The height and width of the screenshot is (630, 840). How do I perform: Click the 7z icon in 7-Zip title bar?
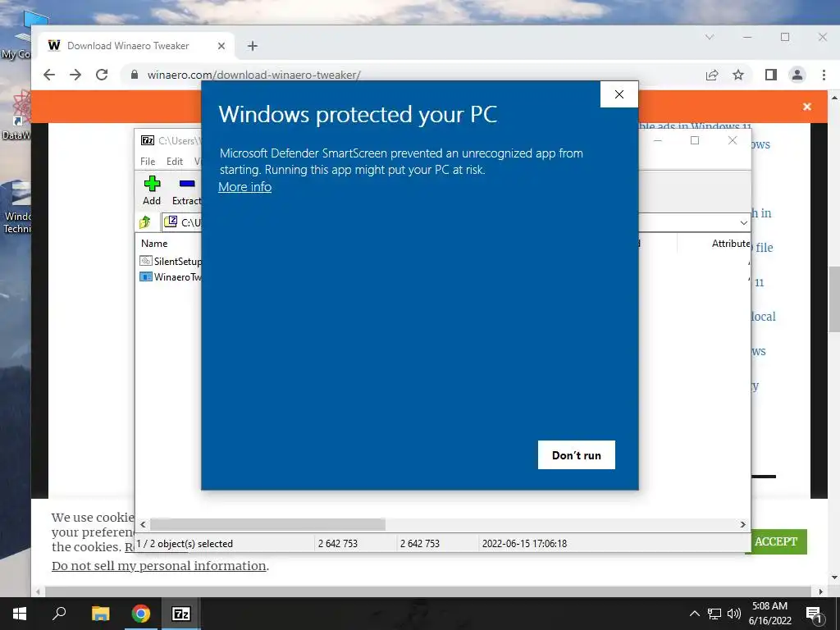pos(148,140)
